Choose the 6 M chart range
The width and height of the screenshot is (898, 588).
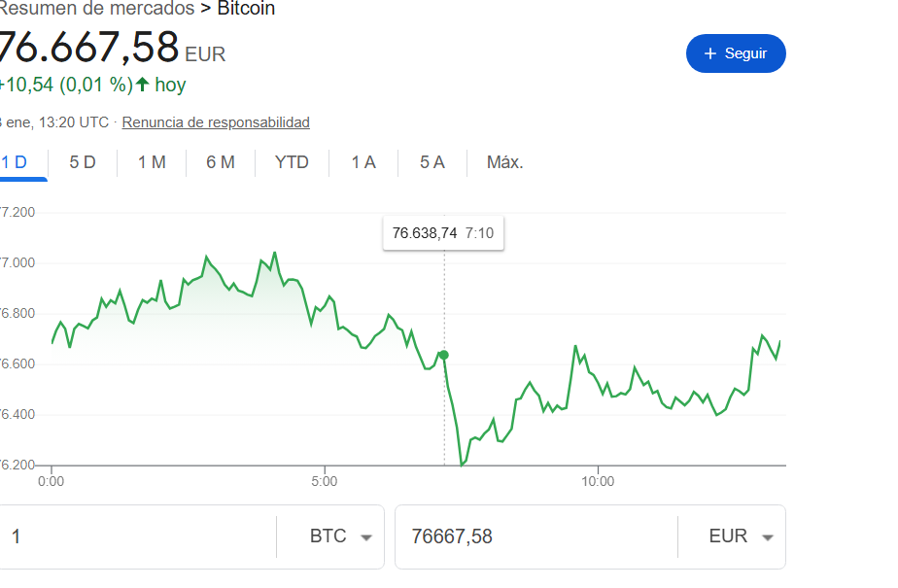[221, 162]
